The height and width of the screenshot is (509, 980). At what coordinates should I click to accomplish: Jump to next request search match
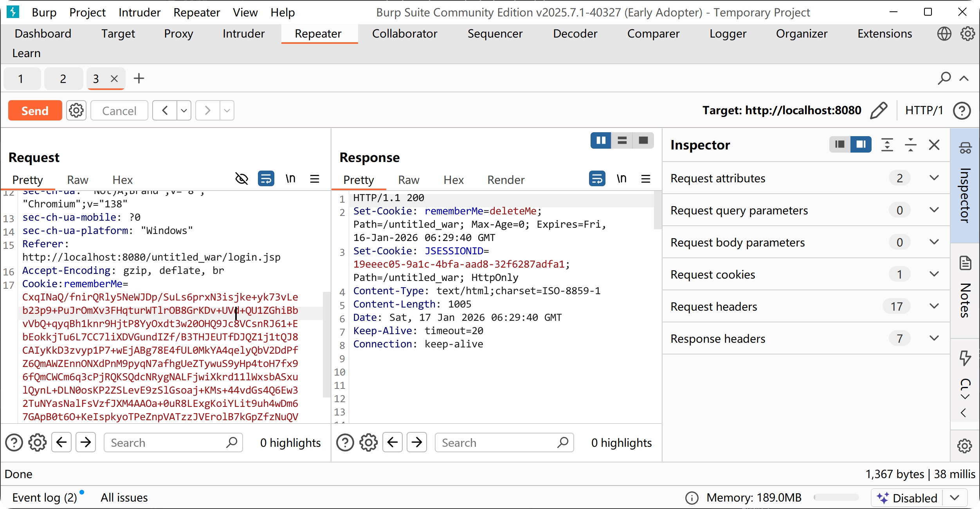(x=86, y=442)
